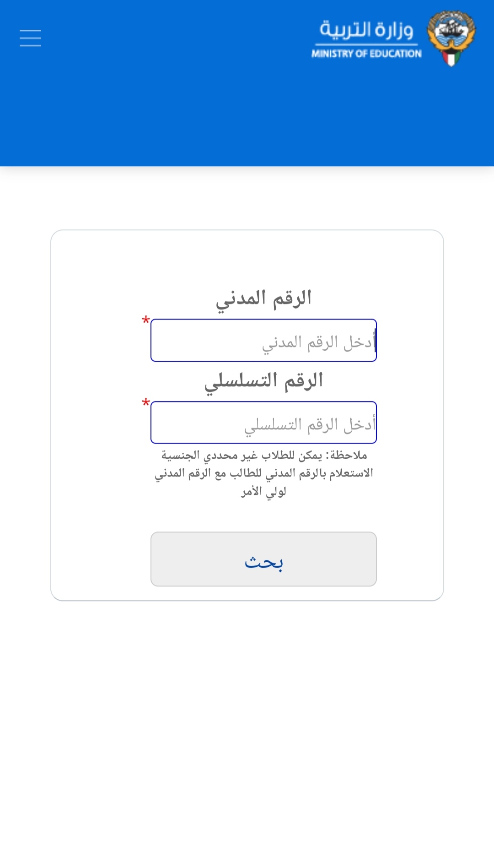This screenshot has width=494, height=868.
Task: Focus the الرقم التسلسلي input field
Action: tap(263, 423)
